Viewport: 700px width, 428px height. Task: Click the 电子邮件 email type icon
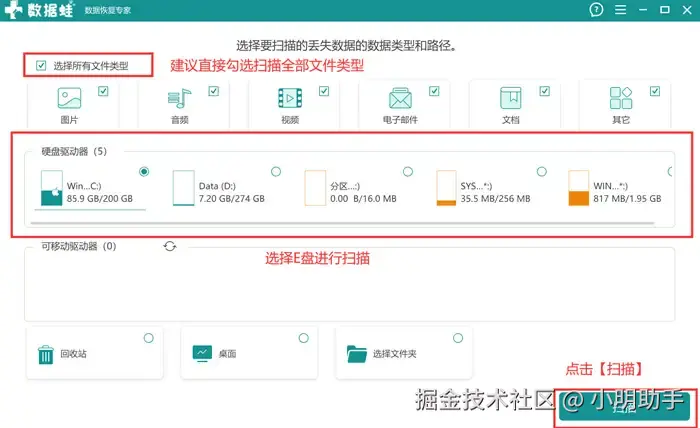tap(400, 98)
